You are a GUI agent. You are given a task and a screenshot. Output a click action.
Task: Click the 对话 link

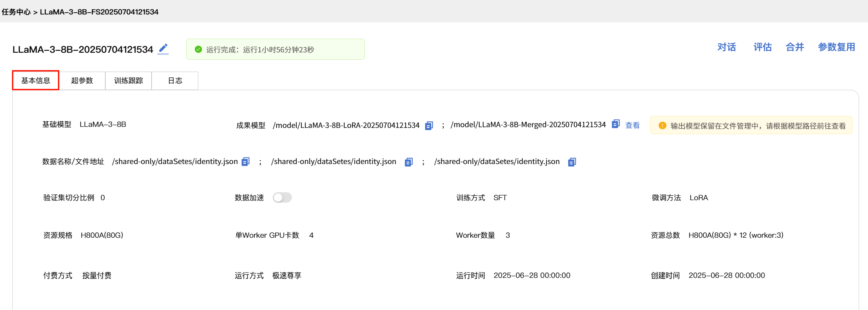(727, 47)
